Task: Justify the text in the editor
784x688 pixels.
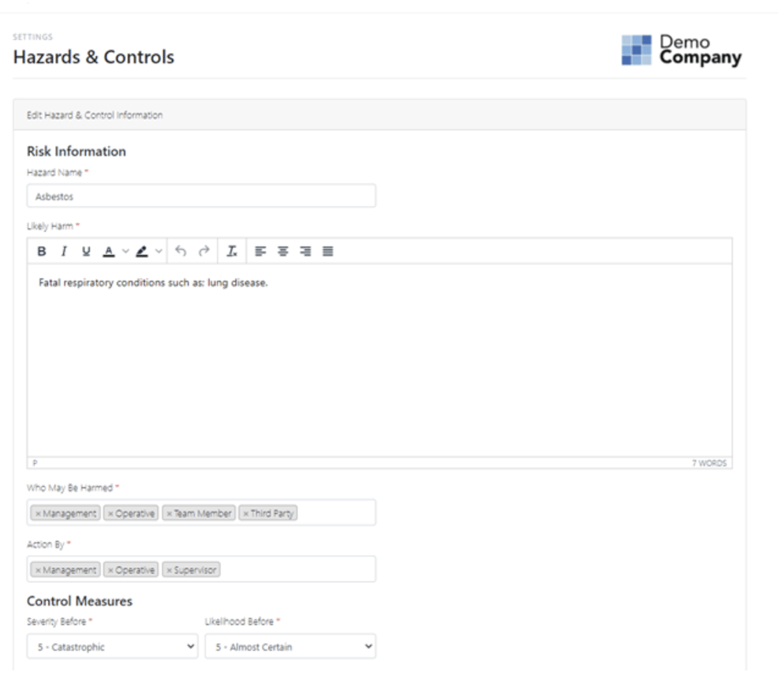Action: 328,251
